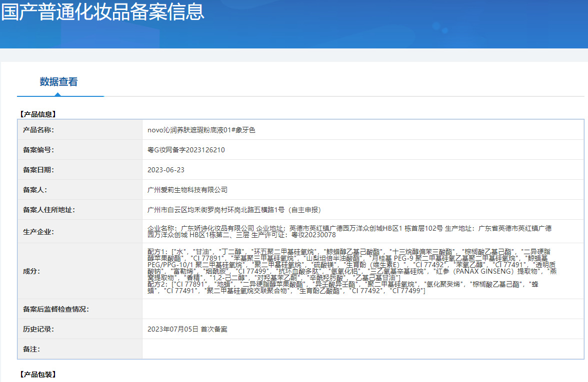Select the 配方2 ingredient list start

pyautogui.click(x=157, y=284)
